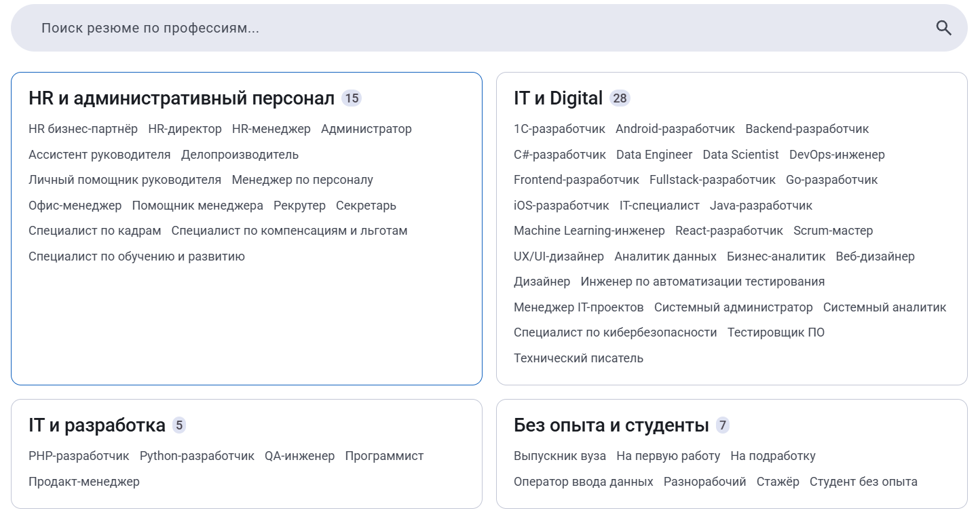Choose Системный администратор link

coord(734,307)
